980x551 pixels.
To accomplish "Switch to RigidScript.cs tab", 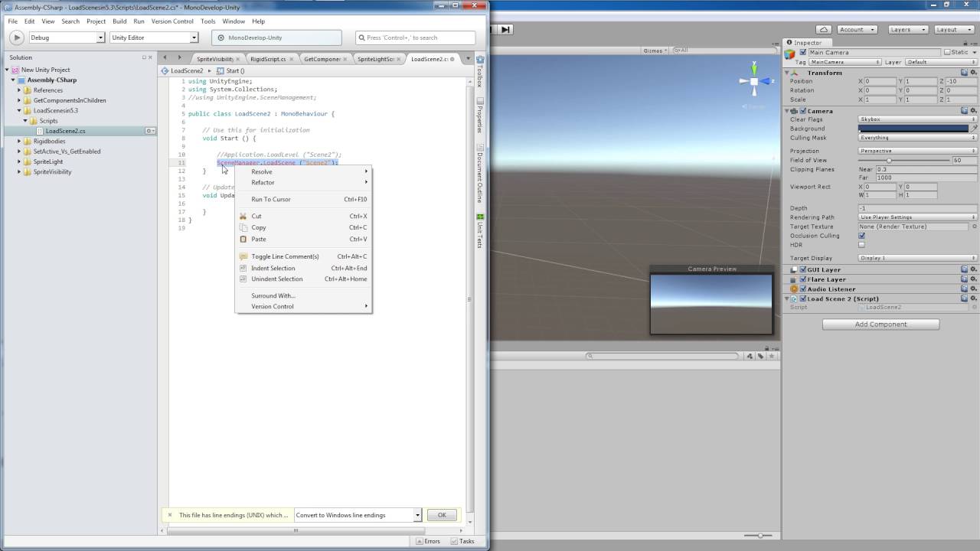I will [x=268, y=59].
